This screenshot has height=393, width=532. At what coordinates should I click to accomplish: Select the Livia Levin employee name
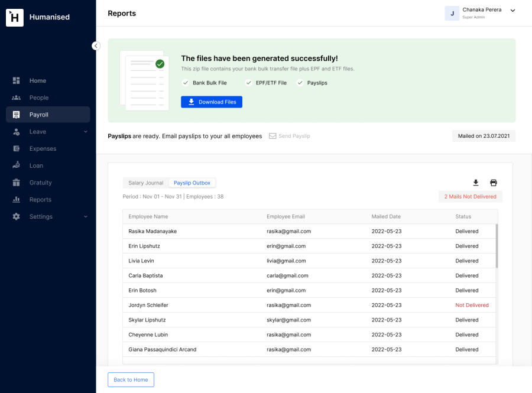point(141,261)
